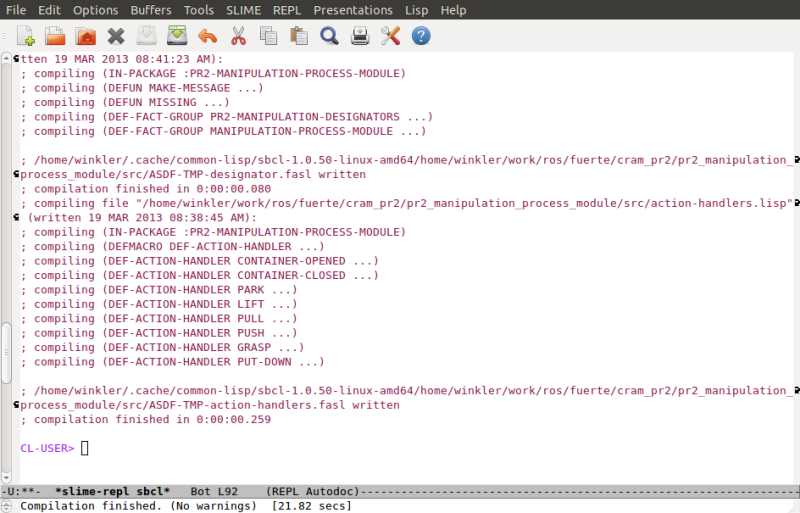Paste using the clipboard icon
Viewport: 800px width, 513px height.
point(298,37)
